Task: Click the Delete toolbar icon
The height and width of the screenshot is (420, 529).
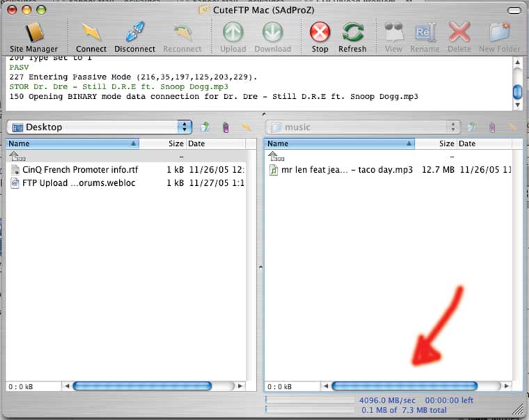Action: pos(459,37)
